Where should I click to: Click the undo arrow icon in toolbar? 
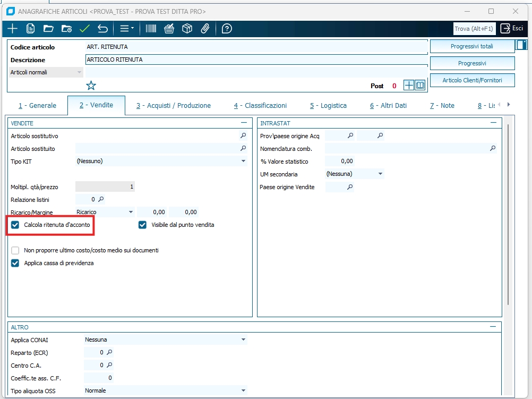click(x=103, y=29)
